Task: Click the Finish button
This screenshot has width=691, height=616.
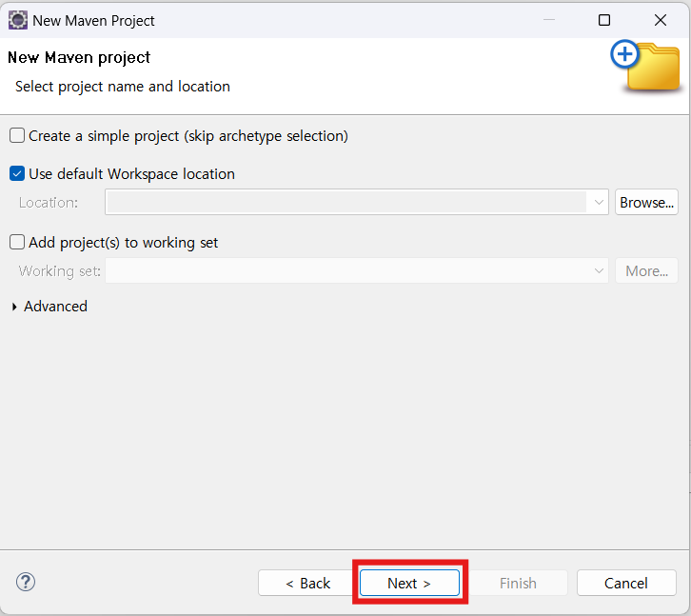Action: (518, 583)
